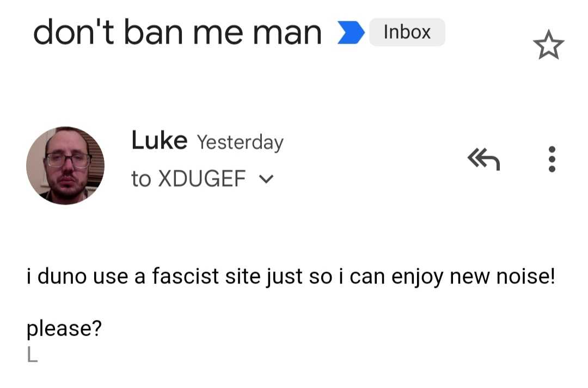This screenshot has width=588, height=388.
Task: Open the three-dot more options menu
Action: 552,159
